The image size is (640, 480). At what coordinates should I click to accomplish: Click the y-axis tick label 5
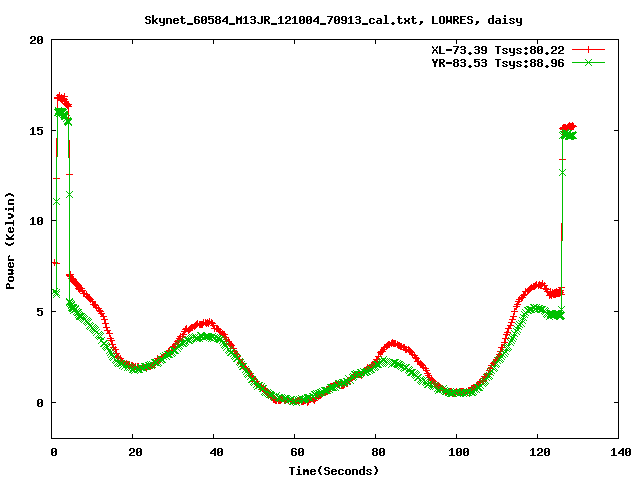coord(40,312)
